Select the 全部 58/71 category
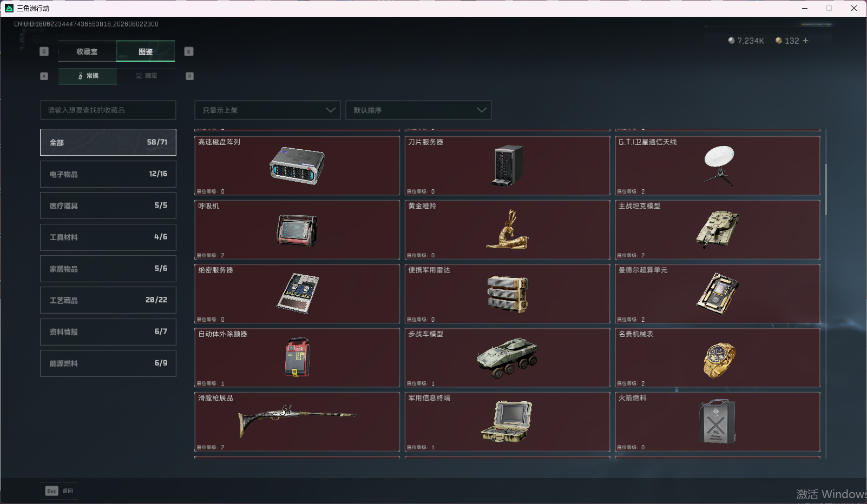This screenshot has width=867, height=504. (108, 142)
